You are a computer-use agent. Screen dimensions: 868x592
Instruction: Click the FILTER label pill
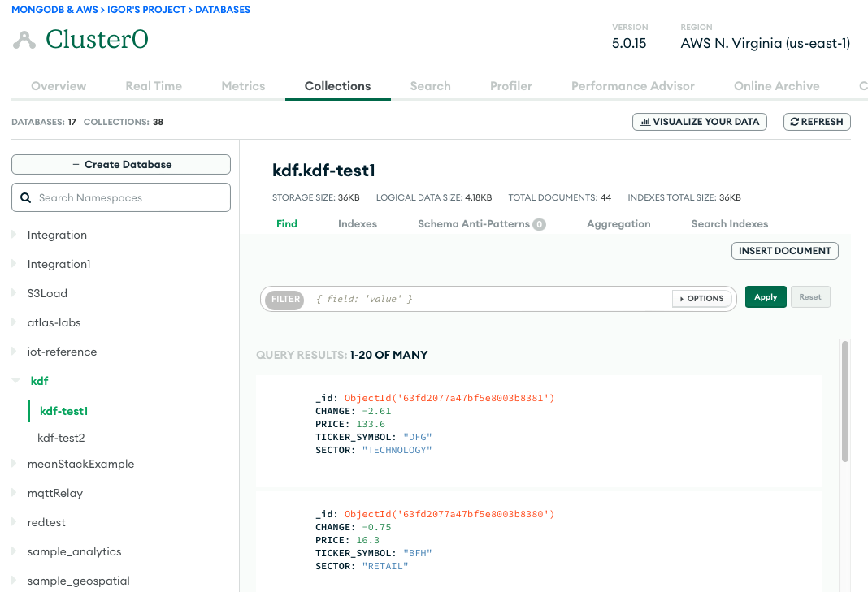point(285,300)
